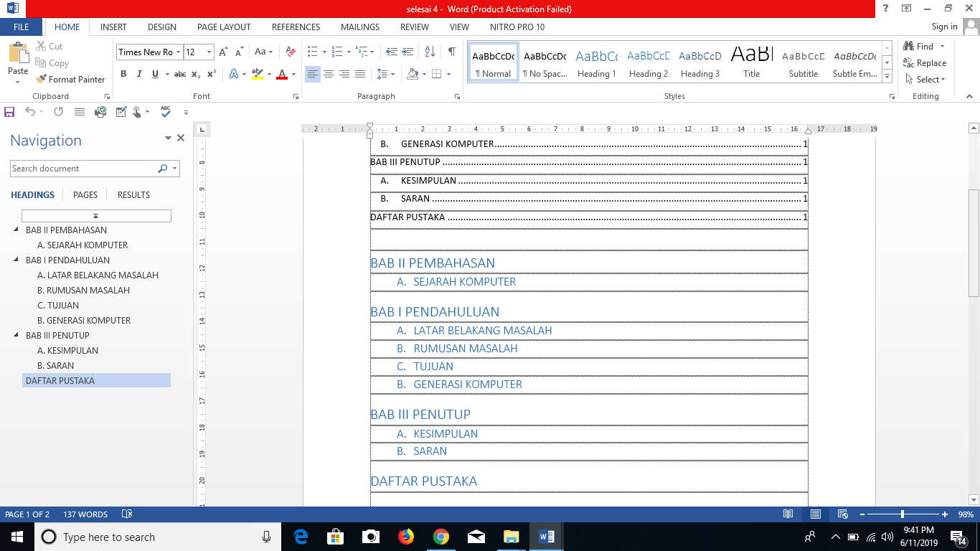Viewport: 980px width, 551px height.
Task: Select DAFTAR PUSTAKA in Navigation headings
Action: coord(97,381)
